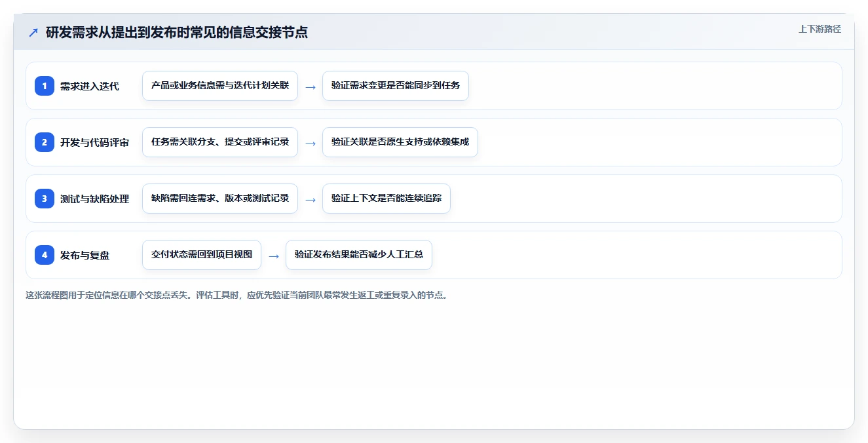Click step number 1 badge
The image size is (868, 443).
45,85
